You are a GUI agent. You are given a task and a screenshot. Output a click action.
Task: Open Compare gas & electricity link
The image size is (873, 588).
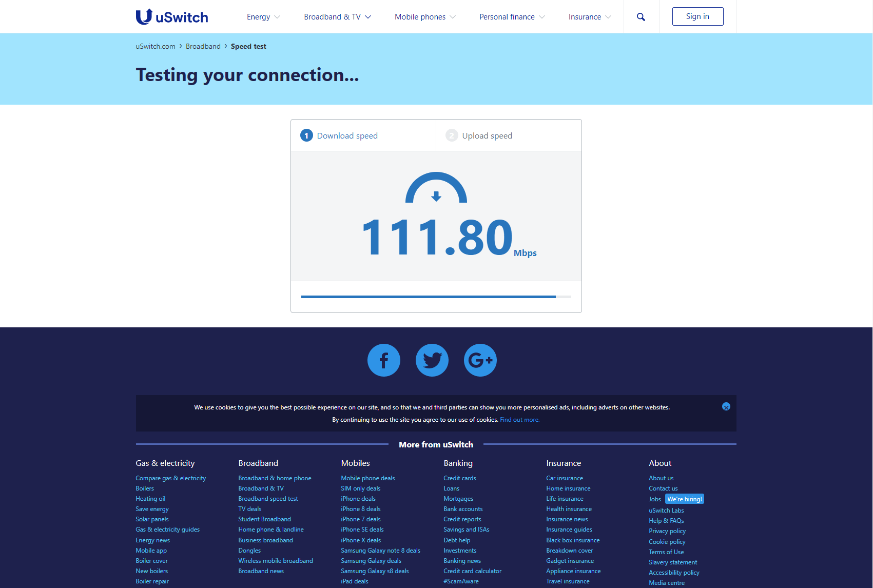pyautogui.click(x=170, y=478)
